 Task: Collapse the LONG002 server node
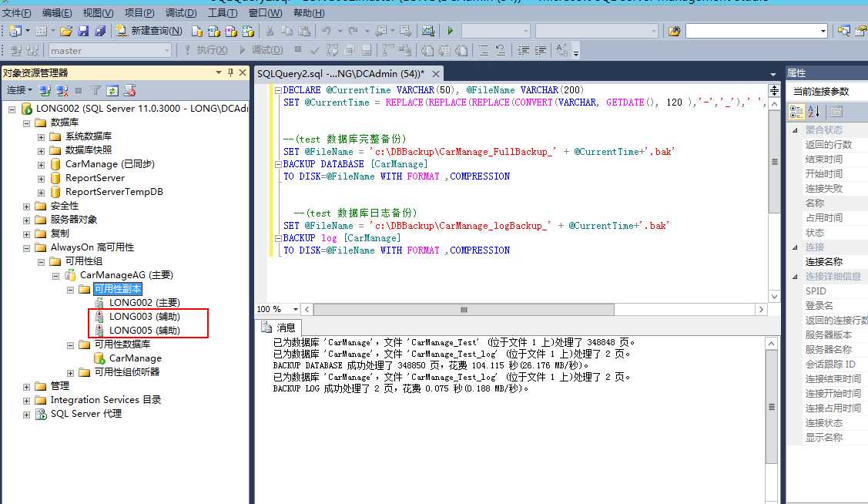[12, 109]
